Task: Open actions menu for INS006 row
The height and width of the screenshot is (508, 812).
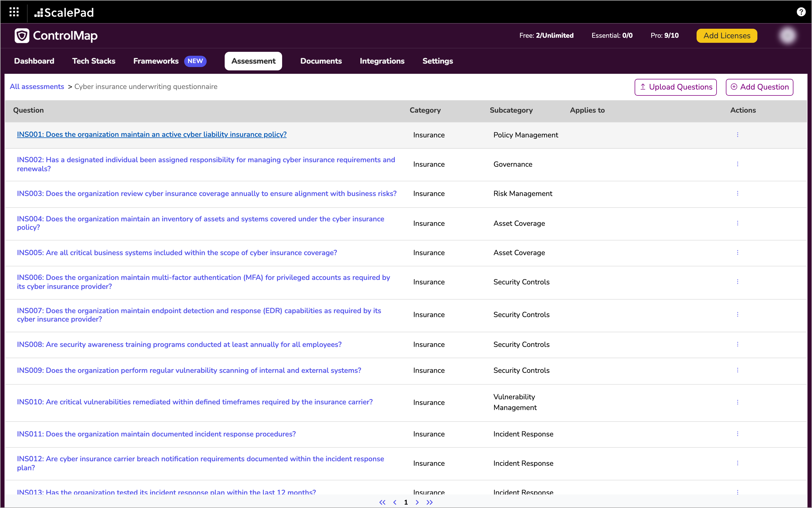Action: click(737, 282)
